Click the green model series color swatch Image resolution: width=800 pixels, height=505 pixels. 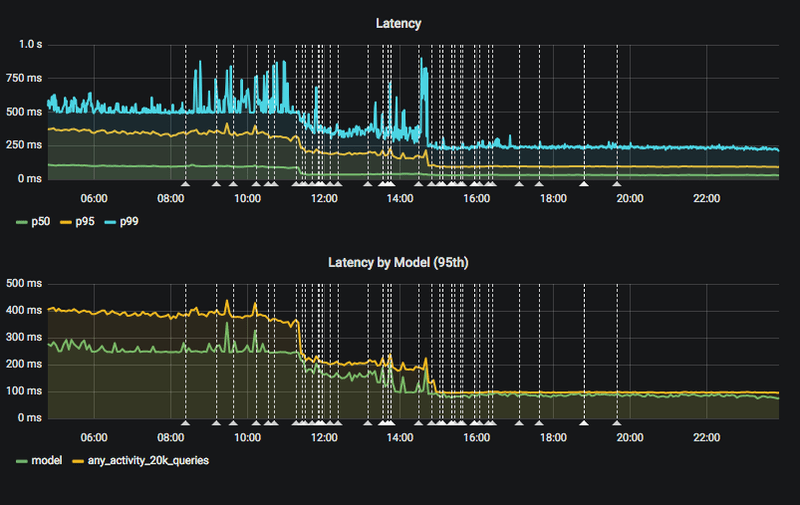click(x=22, y=461)
